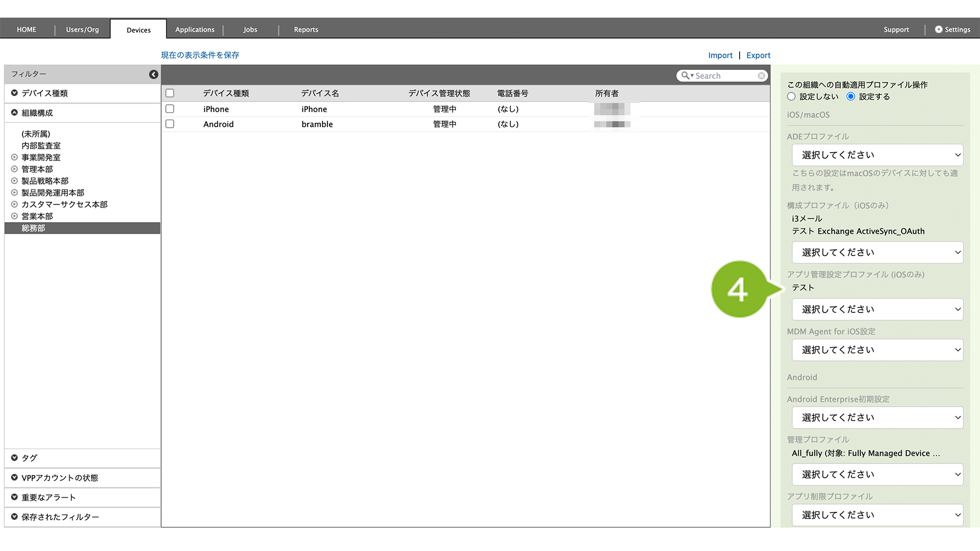
Task: Click the Settings gear icon
Action: 939,30
